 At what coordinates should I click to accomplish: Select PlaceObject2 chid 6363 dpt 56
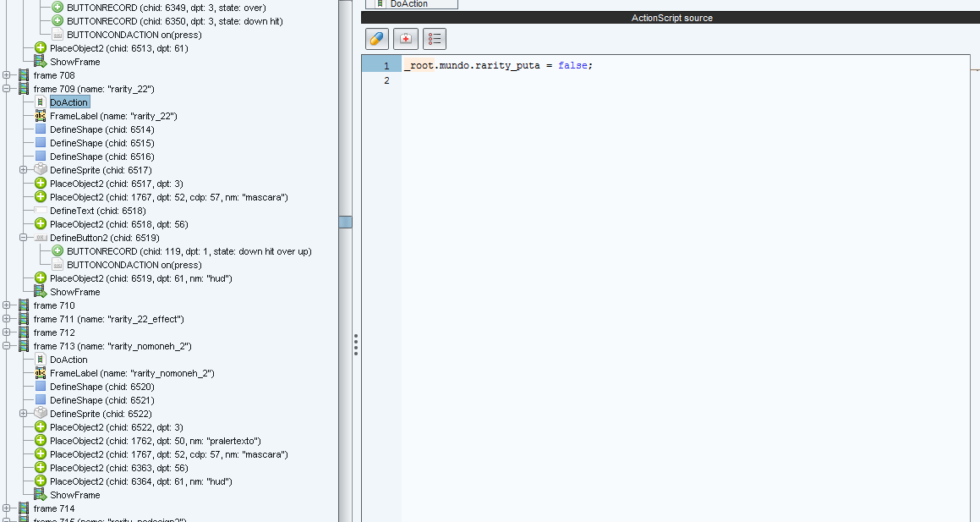pos(118,468)
